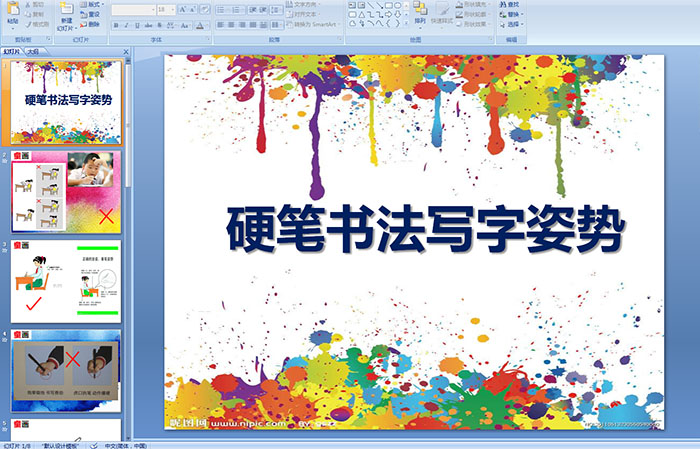700x449 pixels.
Task: Switch to the Slides (幻灯片) pane tab
Action: point(12,52)
